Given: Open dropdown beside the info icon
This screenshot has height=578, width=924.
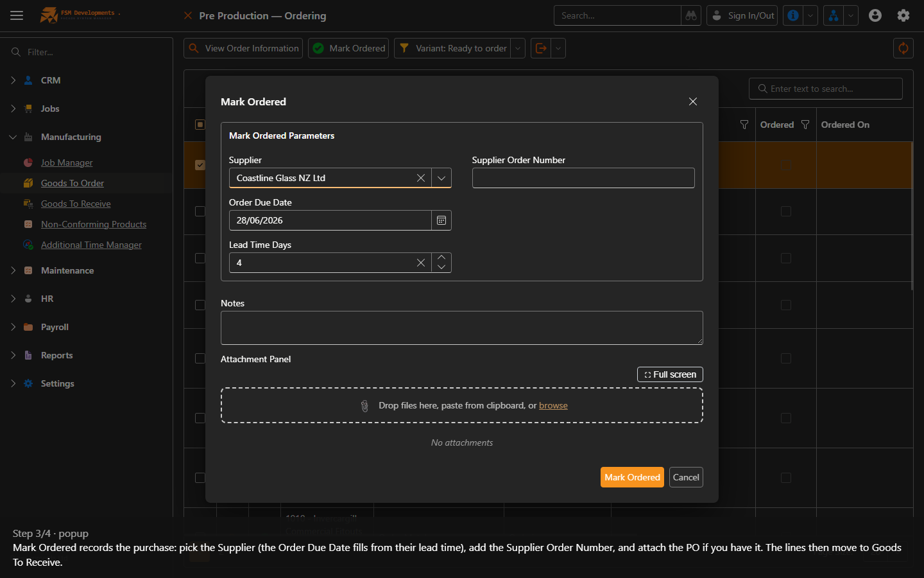Looking at the screenshot, I should coord(810,15).
